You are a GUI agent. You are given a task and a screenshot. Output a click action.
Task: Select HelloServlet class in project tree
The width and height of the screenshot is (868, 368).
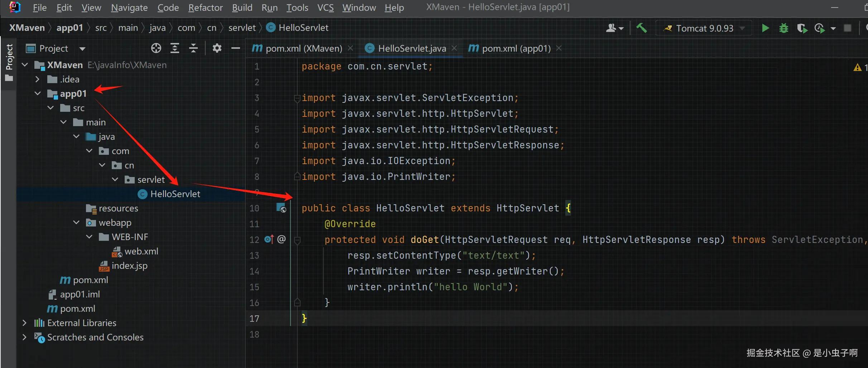point(175,194)
